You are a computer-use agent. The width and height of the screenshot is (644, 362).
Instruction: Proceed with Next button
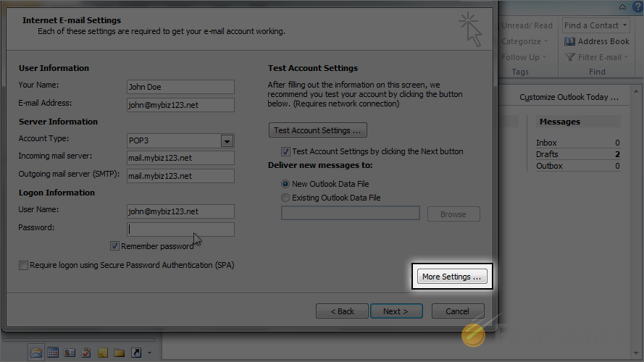tap(396, 311)
